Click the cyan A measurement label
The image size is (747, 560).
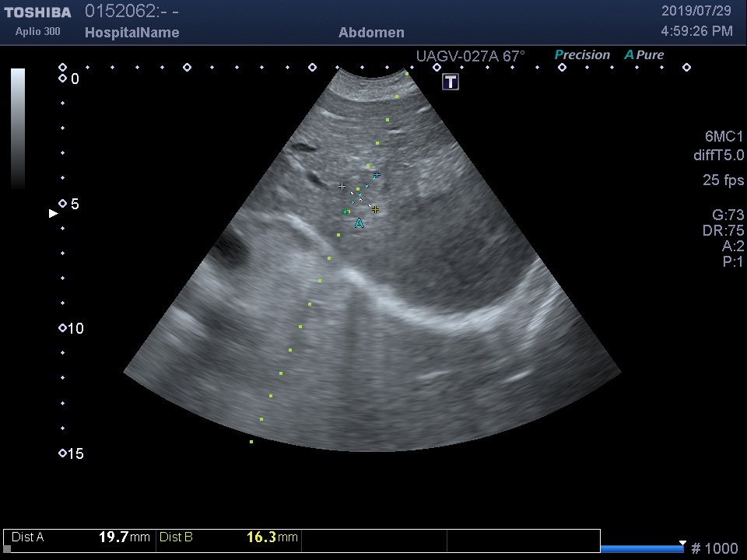click(359, 224)
